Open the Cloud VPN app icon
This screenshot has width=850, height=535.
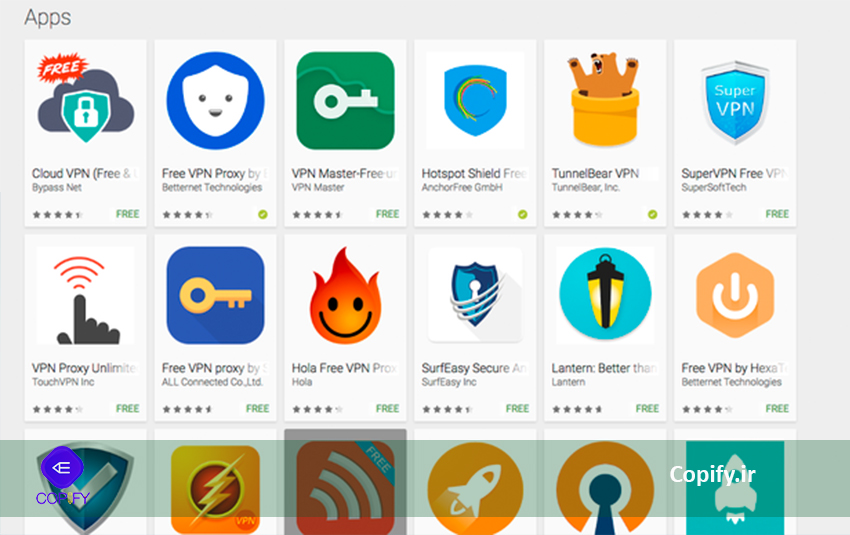point(86,99)
